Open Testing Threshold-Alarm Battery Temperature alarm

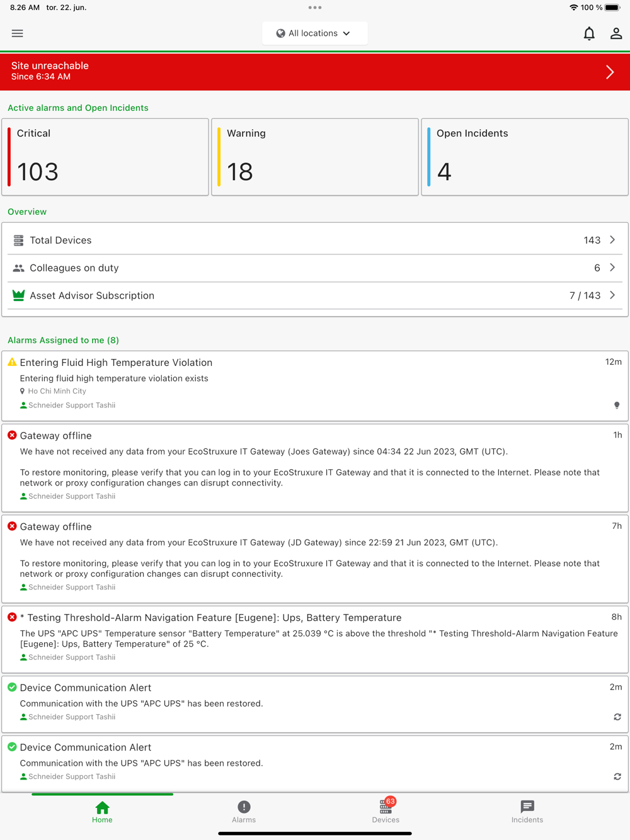pyautogui.click(x=315, y=639)
